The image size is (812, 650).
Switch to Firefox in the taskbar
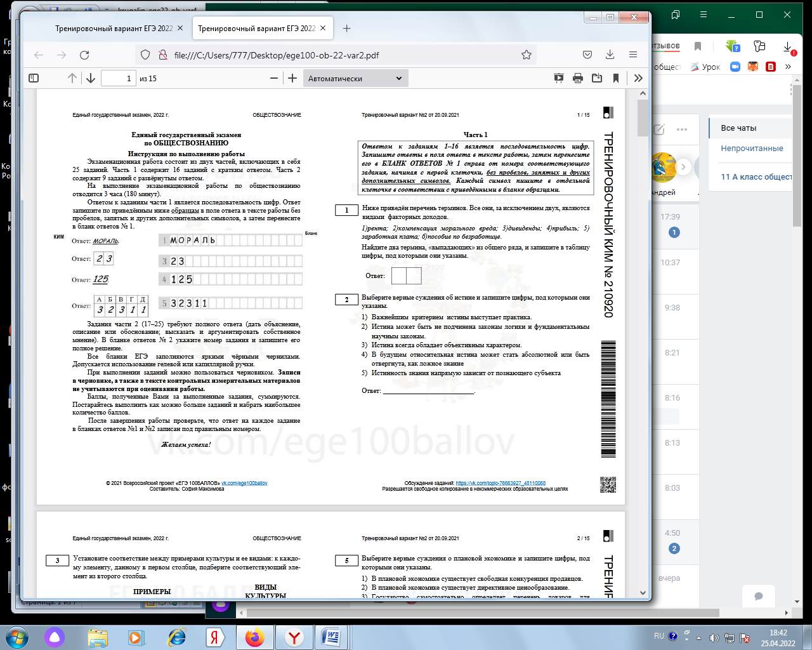coord(255,637)
